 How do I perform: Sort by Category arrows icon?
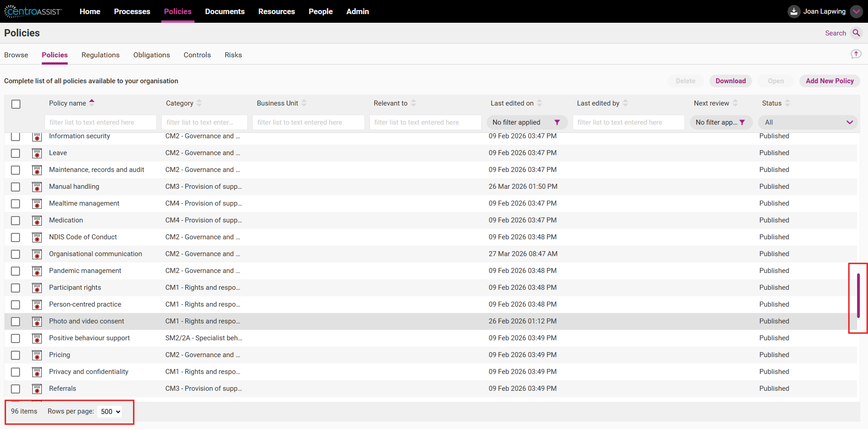pos(199,103)
